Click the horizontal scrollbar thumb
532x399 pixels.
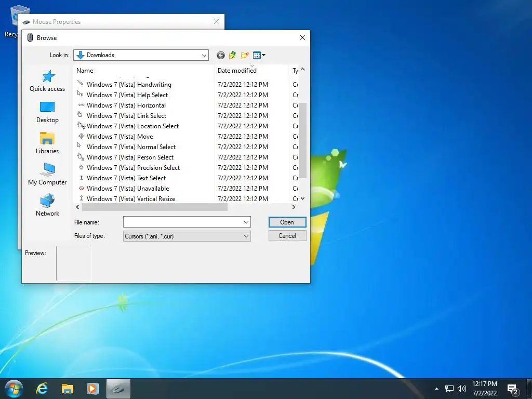[x=155, y=207]
